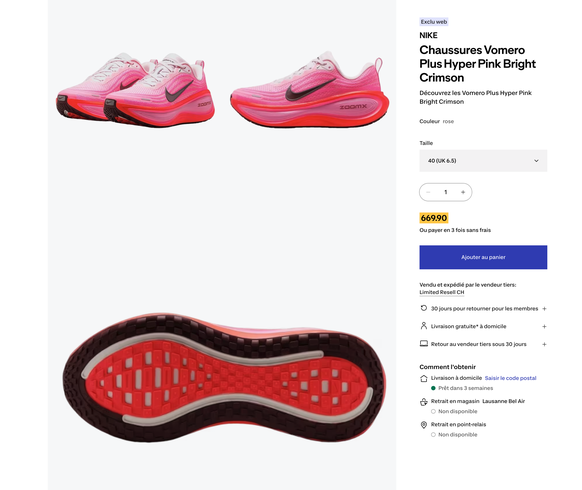Open the Limited Resell CH seller link
The height and width of the screenshot is (490, 582).
click(442, 292)
